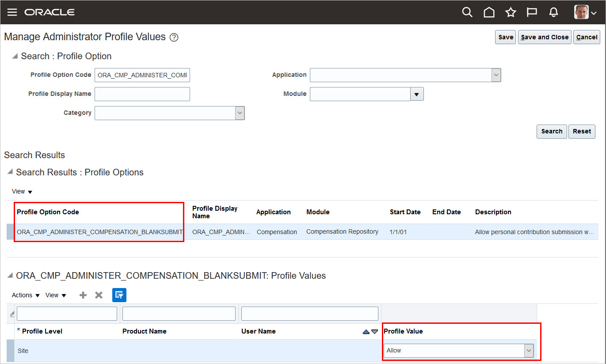Open the Watchlist flag icon
606x364 pixels.
[532, 12]
